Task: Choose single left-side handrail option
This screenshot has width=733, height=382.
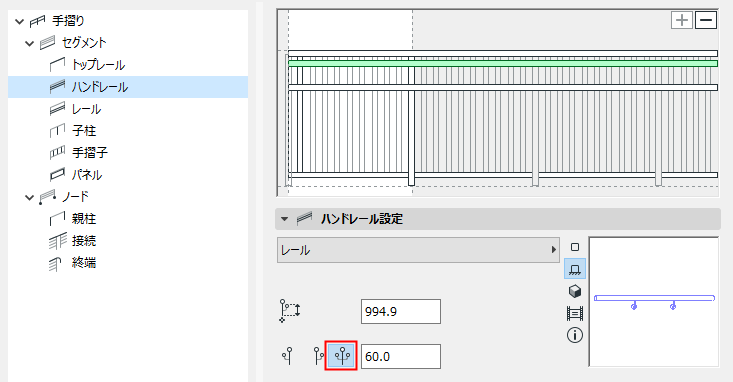Action: (288, 356)
